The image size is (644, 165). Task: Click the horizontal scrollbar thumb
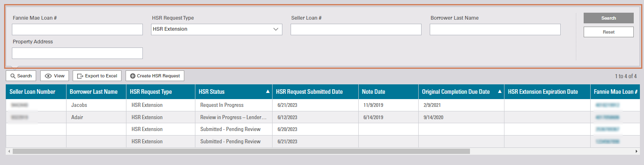pyautogui.click(x=241, y=151)
